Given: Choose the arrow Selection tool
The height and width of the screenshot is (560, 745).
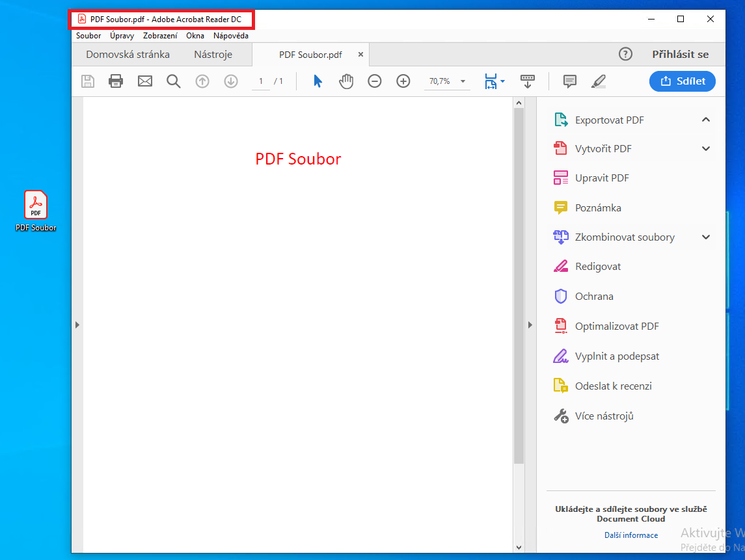Looking at the screenshot, I should click(318, 81).
